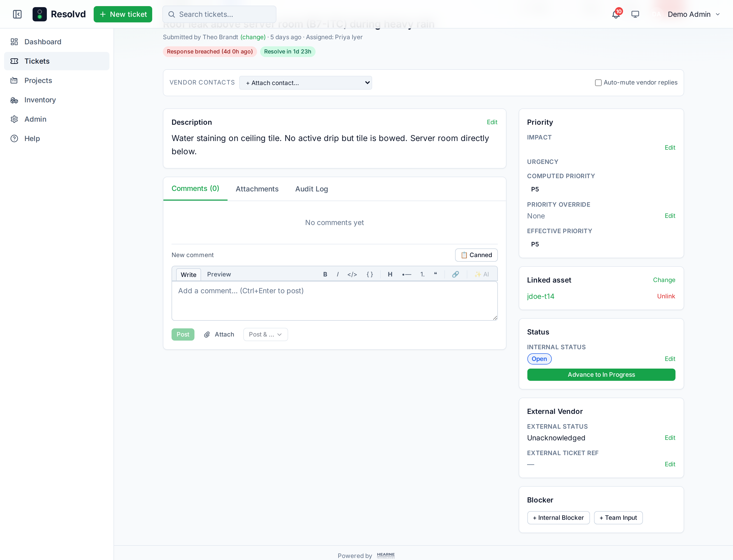Click the Open status badge
733x560 pixels.
pyautogui.click(x=539, y=359)
